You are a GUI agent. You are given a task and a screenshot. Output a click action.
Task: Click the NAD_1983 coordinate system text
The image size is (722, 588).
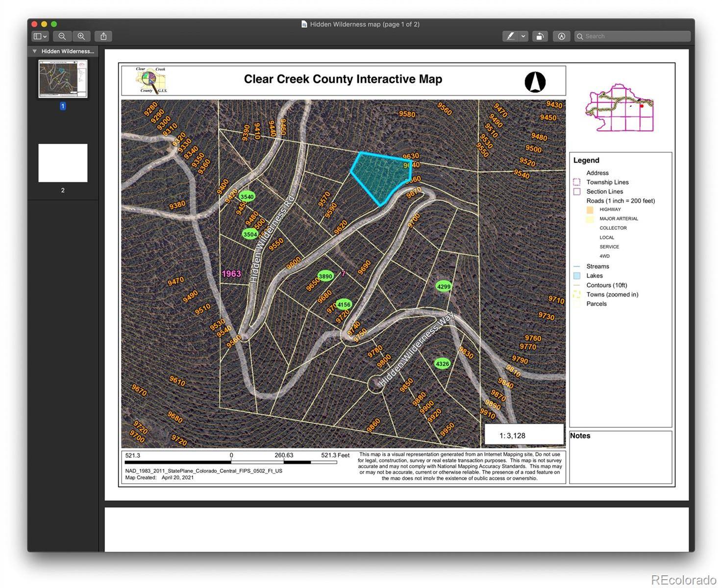point(203,471)
